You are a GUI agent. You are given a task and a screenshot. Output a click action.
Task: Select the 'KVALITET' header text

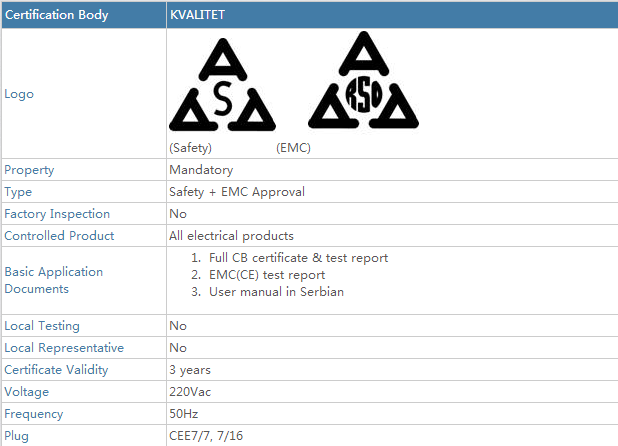click(197, 15)
